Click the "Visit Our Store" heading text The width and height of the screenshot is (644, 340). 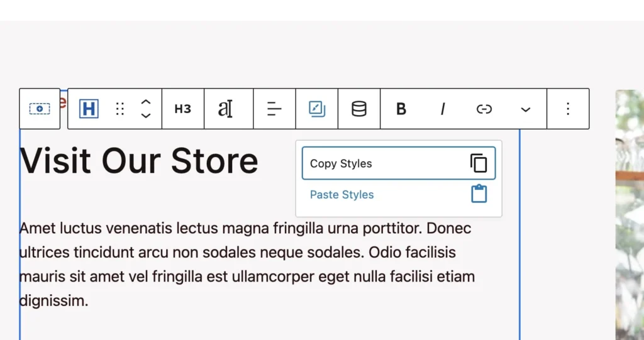pyautogui.click(x=139, y=160)
